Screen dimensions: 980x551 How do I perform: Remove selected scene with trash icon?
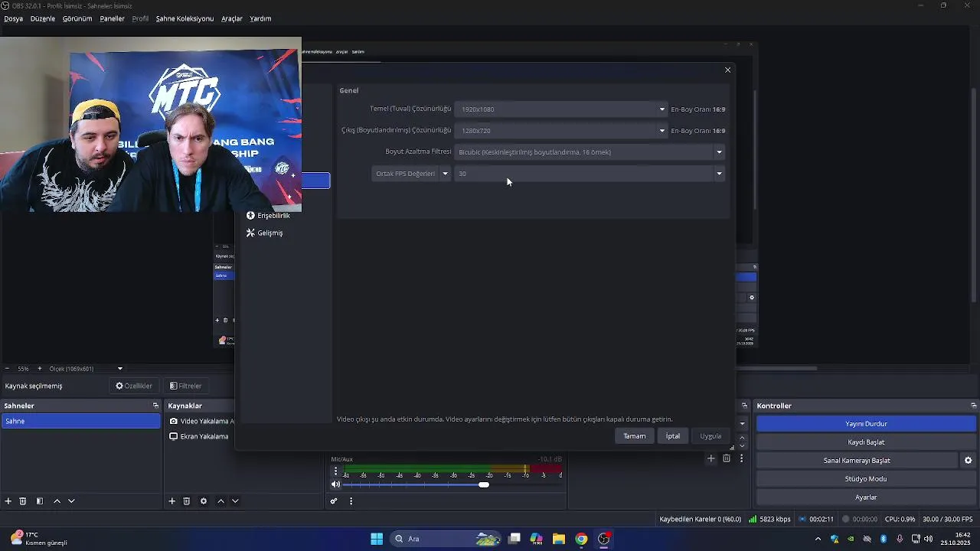coord(23,501)
